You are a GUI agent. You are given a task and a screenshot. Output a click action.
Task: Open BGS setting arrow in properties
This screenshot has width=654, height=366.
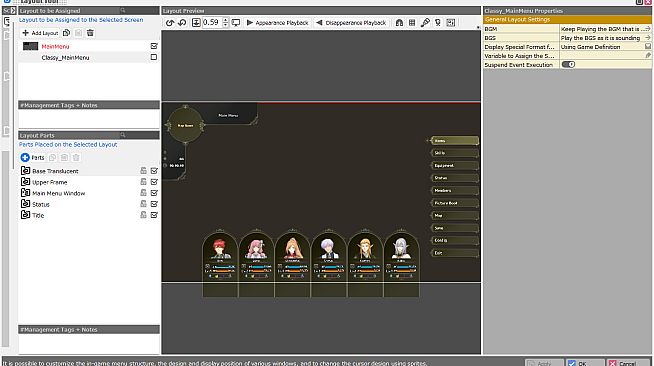[647, 38]
